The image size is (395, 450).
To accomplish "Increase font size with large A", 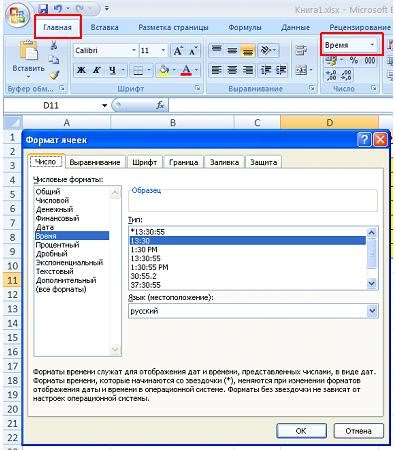I will click(177, 51).
